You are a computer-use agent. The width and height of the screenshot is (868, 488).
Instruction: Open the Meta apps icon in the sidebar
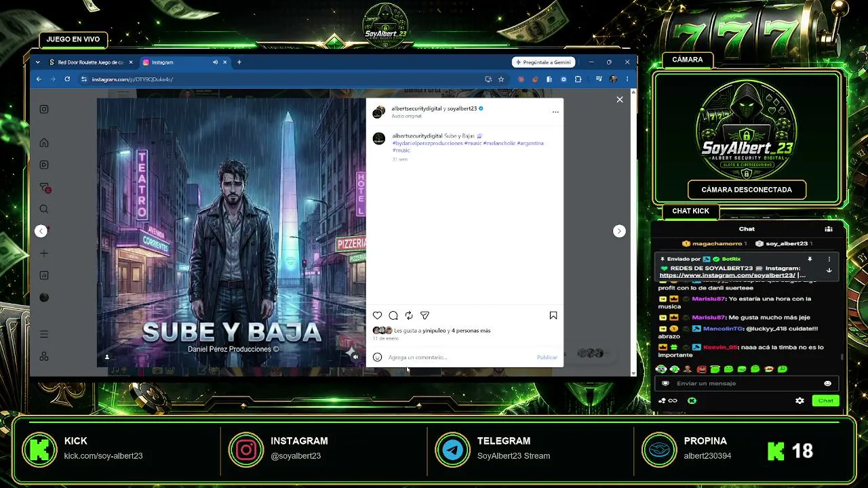(44, 357)
